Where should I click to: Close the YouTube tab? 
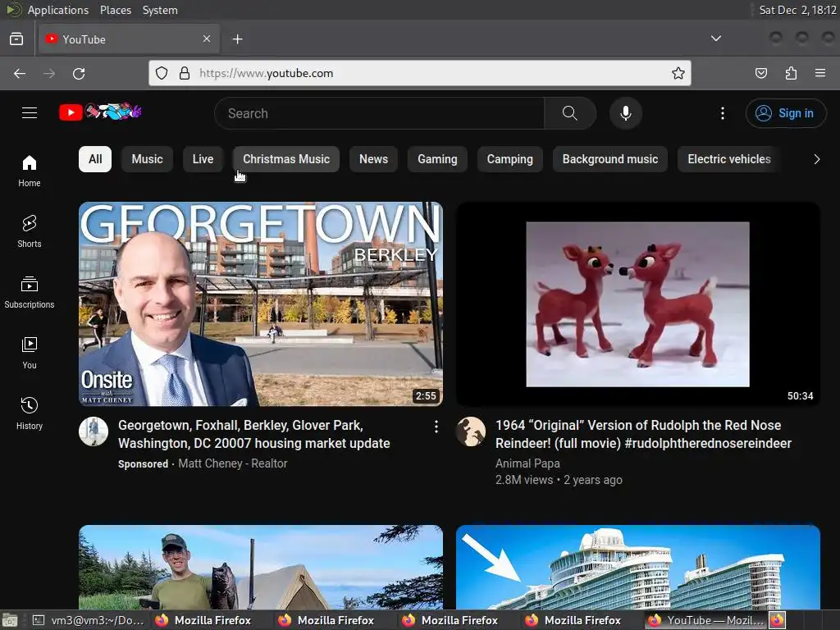pyautogui.click(x=207, y=39)
